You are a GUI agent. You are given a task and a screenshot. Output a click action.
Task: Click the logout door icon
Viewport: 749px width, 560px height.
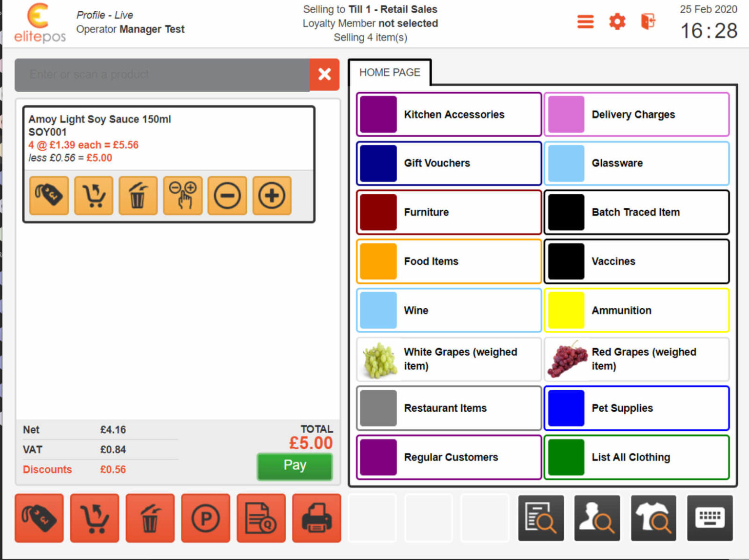pyautogui.click(x=648, y=22)
